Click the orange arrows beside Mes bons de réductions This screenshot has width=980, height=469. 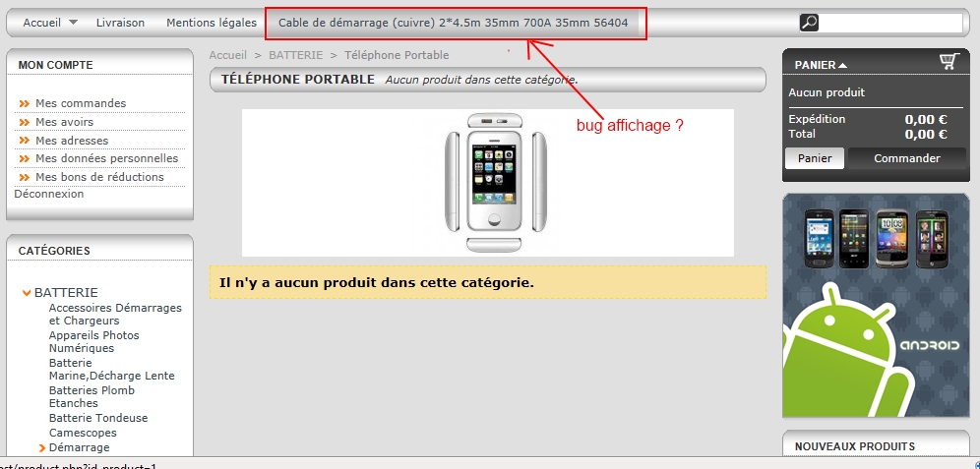click(x=25, y=177)
